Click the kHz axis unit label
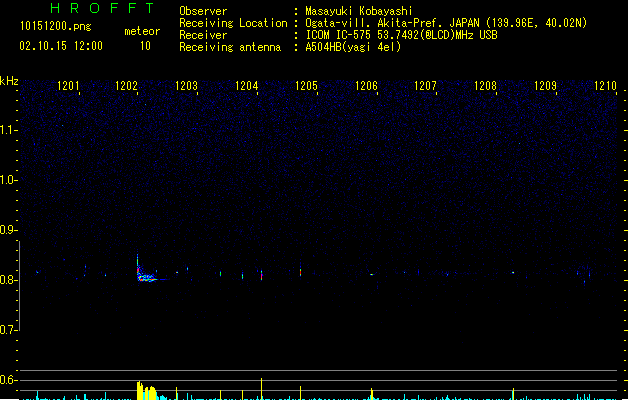The image size is (629, 400). (9, 81)
